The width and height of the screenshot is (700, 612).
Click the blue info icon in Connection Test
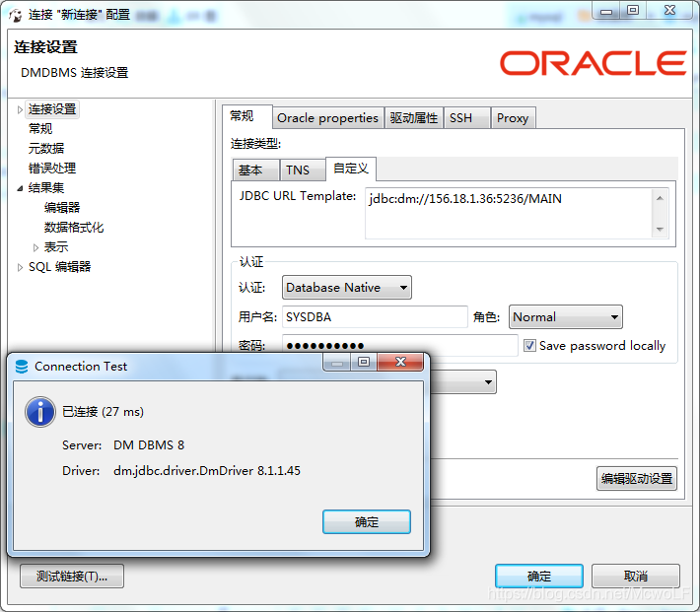click(x=40, y=412)
